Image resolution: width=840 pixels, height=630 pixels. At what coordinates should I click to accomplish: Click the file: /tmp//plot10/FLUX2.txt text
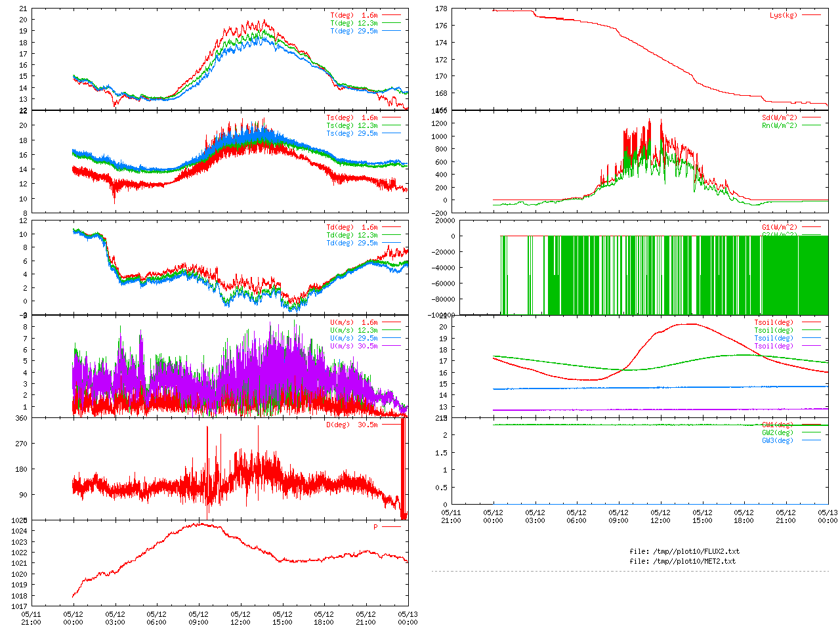(x=684, y=551)
